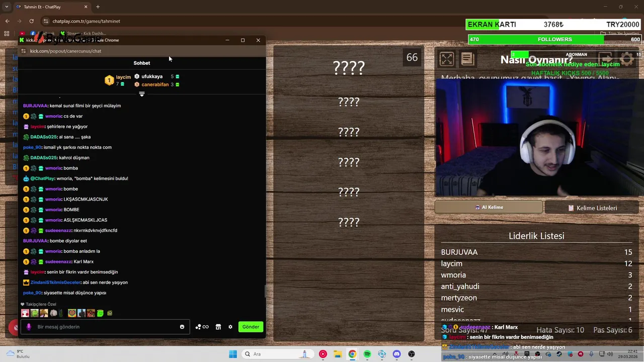Click canerabifan in gift leaderboard
Screen dimensions: 644x362
pyautogui.click(x=155, y=84)
